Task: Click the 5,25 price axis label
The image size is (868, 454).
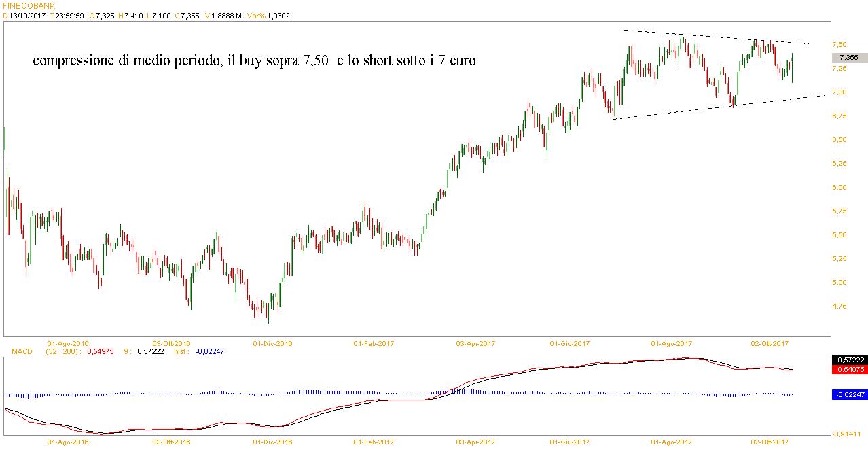Action: point(839,259)
